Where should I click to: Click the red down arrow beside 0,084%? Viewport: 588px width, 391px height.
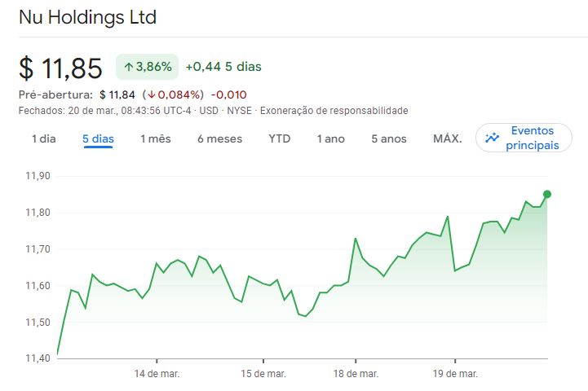point(152,94)
